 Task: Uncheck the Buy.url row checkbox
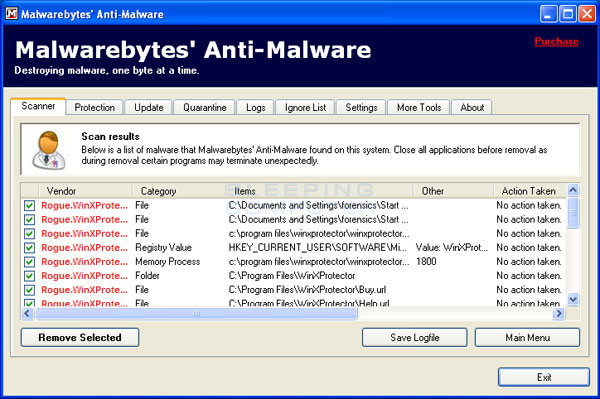point(29,290)
